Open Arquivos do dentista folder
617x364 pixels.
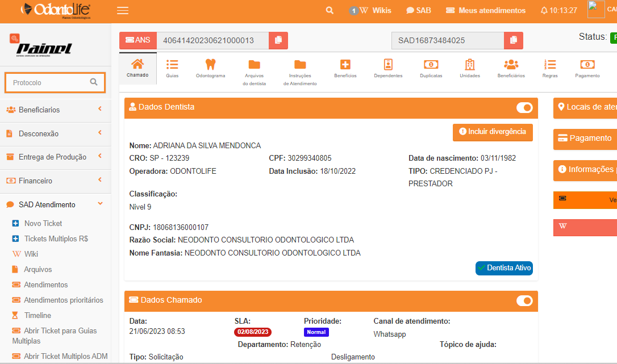tap(254, 73)
